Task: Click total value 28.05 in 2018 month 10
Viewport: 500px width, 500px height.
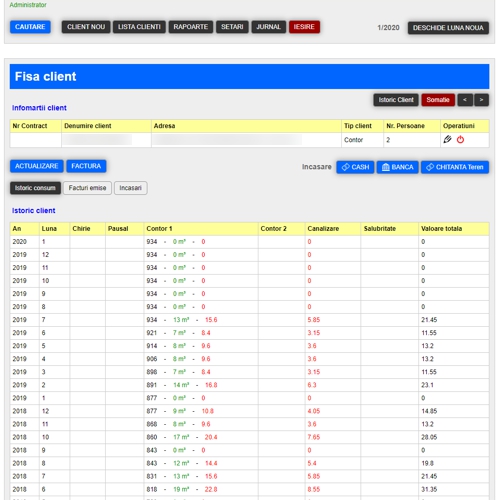Action: [x=429, y=437]
